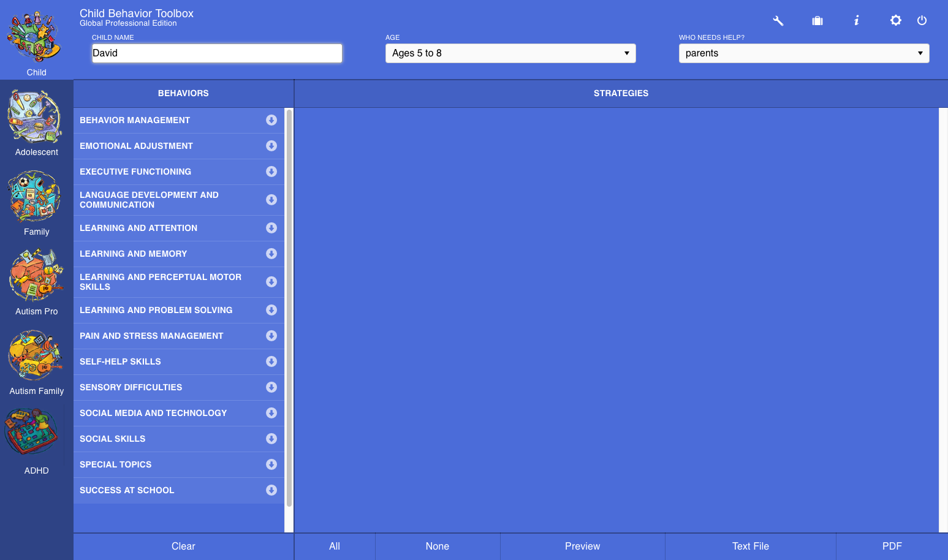948x560 pixels.
Task: Click the behaviors list scrollbar
Action: [x=289, y=306]
